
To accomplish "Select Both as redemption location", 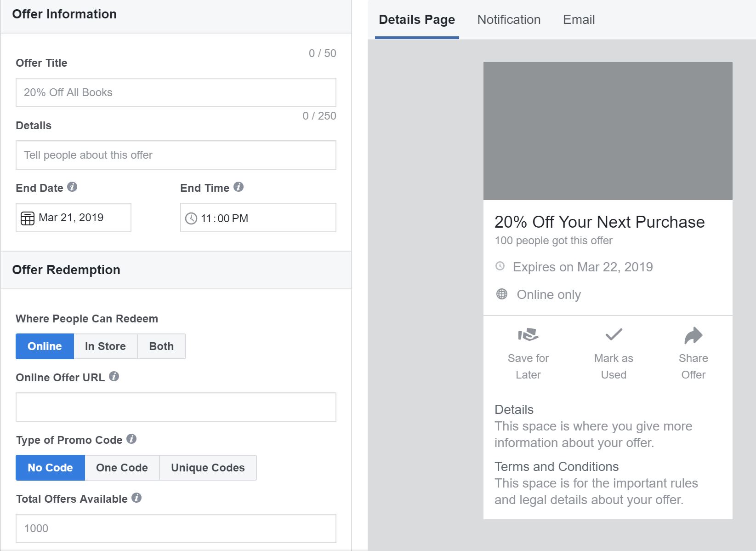I will pyautogui.click(x=161, y=346).
